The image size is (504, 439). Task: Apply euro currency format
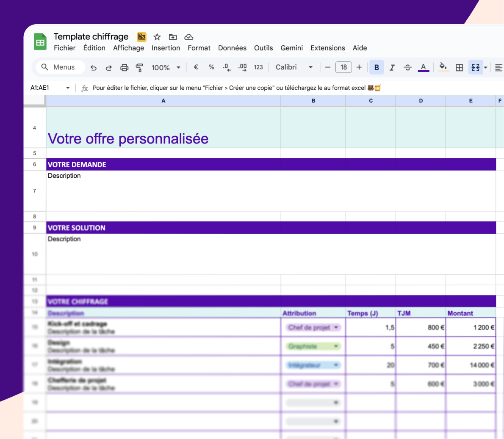point(196,67)
